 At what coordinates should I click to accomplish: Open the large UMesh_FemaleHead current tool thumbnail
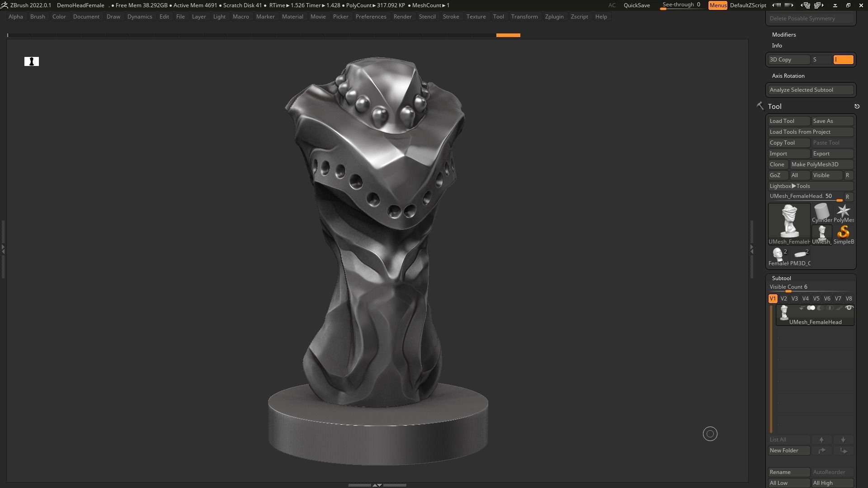pyautogui.click(x=789, y=224)
